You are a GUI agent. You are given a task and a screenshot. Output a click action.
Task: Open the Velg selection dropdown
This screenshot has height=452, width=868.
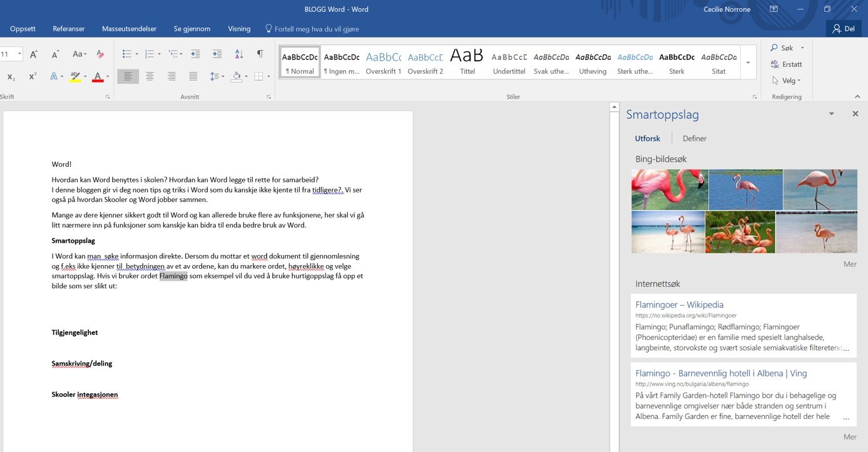tap(787, 81)
